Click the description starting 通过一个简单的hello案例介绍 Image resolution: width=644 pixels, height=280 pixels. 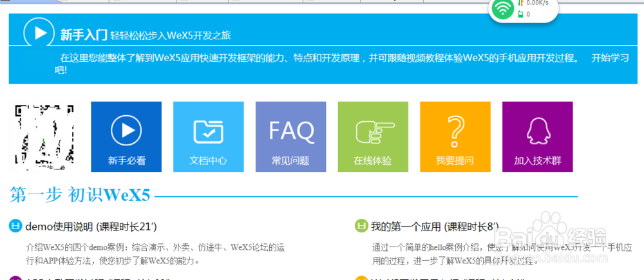(x=502, y=254)
